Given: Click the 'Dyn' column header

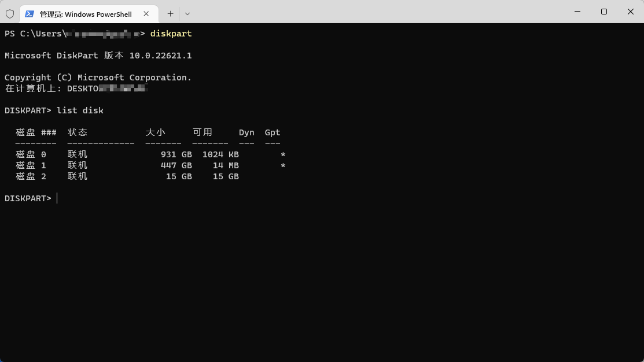Looking at the screenshot, I should pos(246,132).
